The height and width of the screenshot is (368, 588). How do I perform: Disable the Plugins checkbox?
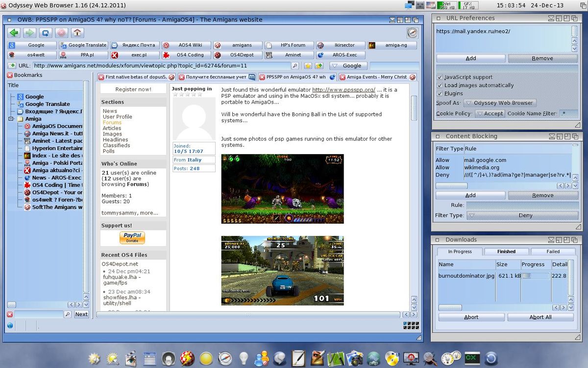coord(440,93)
